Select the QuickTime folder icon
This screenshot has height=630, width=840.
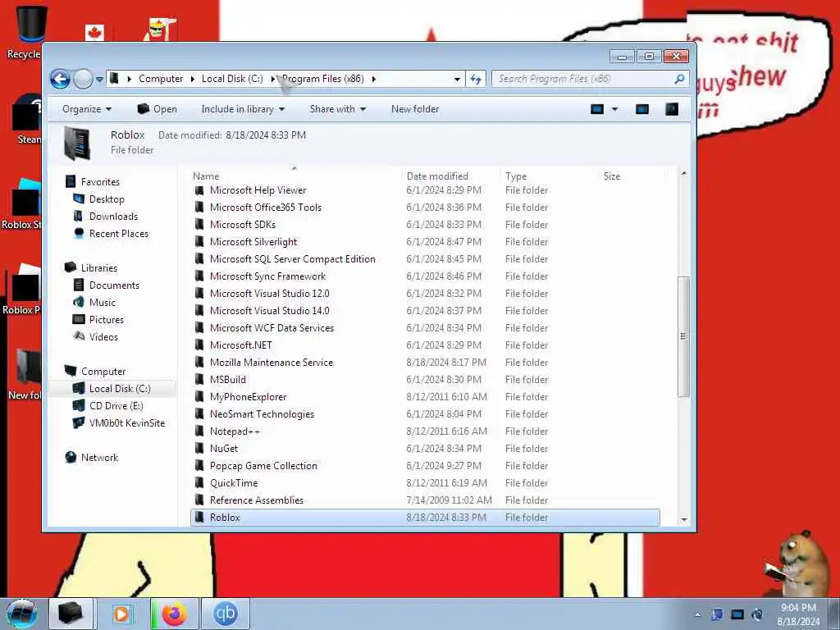199,482
